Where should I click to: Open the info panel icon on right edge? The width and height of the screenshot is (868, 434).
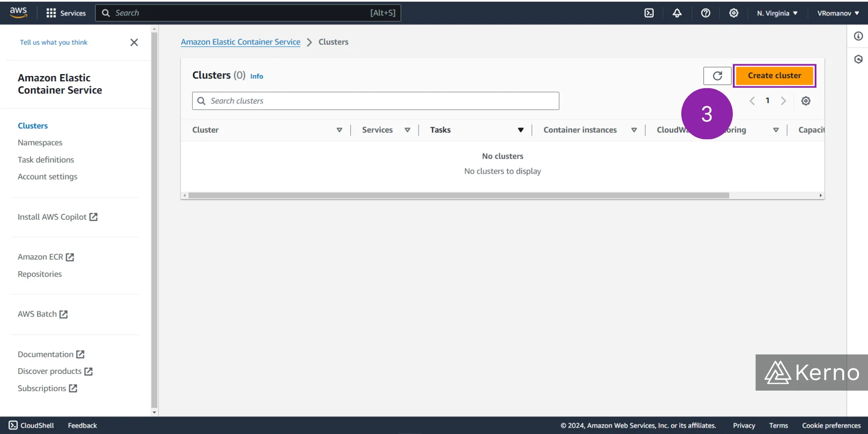(x=858, y=36)
